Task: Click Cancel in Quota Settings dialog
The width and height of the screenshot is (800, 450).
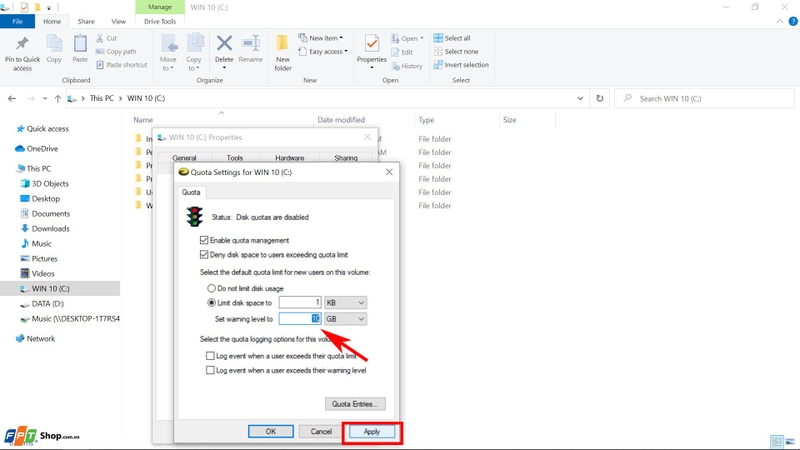Action: coord(321,431)
